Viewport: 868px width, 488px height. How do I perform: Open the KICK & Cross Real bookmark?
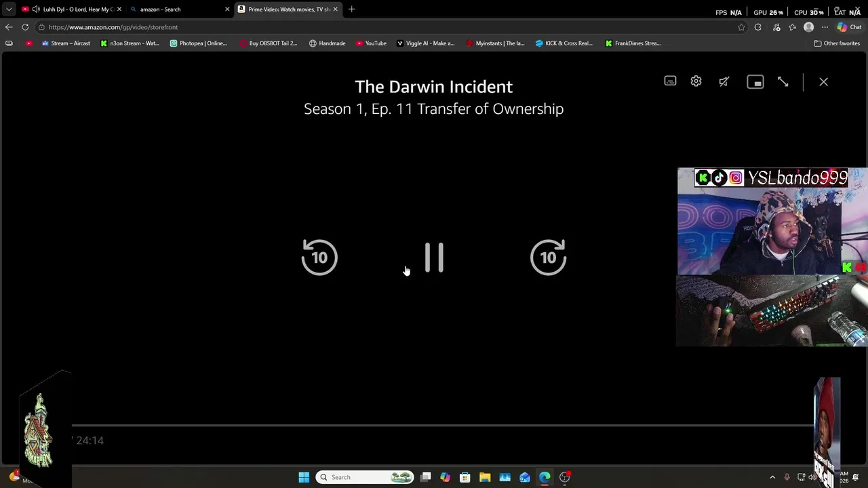click(564, 43)
